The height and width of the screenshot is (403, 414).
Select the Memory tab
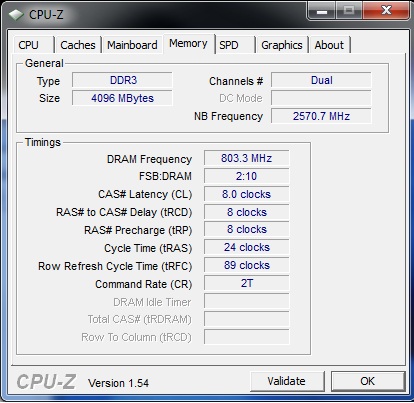(188, 44)
